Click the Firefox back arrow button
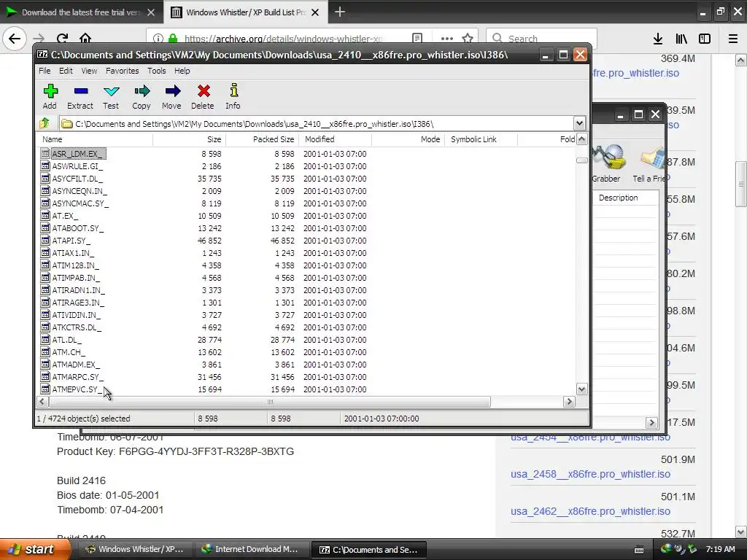 pyautogui.click(x=15, y=39)
